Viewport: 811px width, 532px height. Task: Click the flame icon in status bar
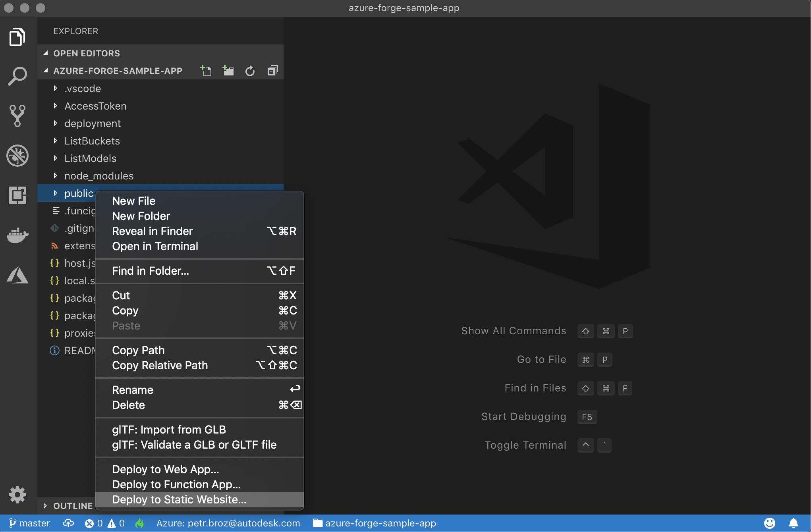[x=140, y=523]
